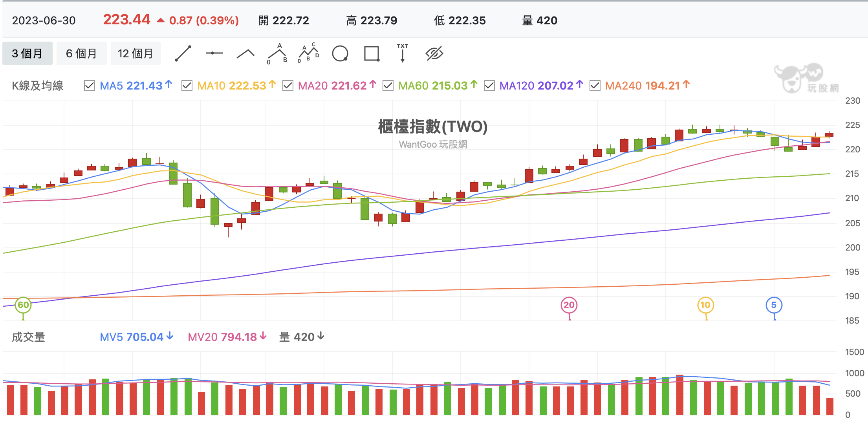Click the MA5 221.43 label
Image resolution: width=868 pixels, height=421 pixels.
(136, 86)
